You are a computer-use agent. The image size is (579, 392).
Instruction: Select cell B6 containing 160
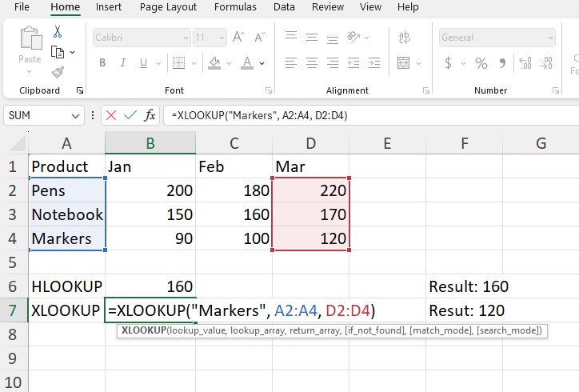click(x=150, y=286)
